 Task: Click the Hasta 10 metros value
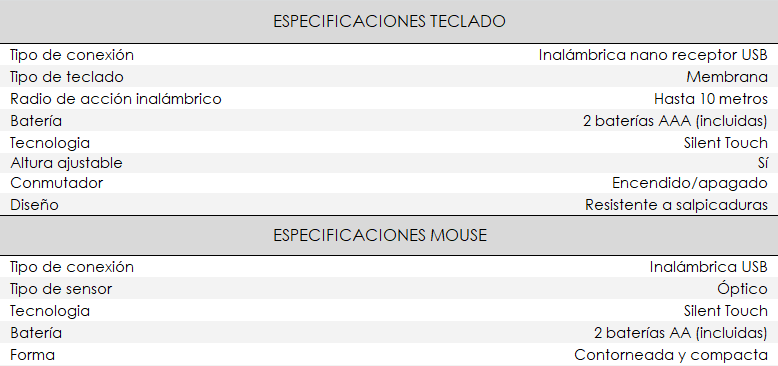pos(711,99)
